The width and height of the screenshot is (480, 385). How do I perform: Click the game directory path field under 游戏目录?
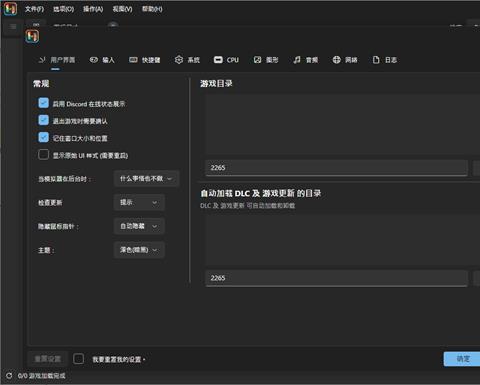click(337, 168)
